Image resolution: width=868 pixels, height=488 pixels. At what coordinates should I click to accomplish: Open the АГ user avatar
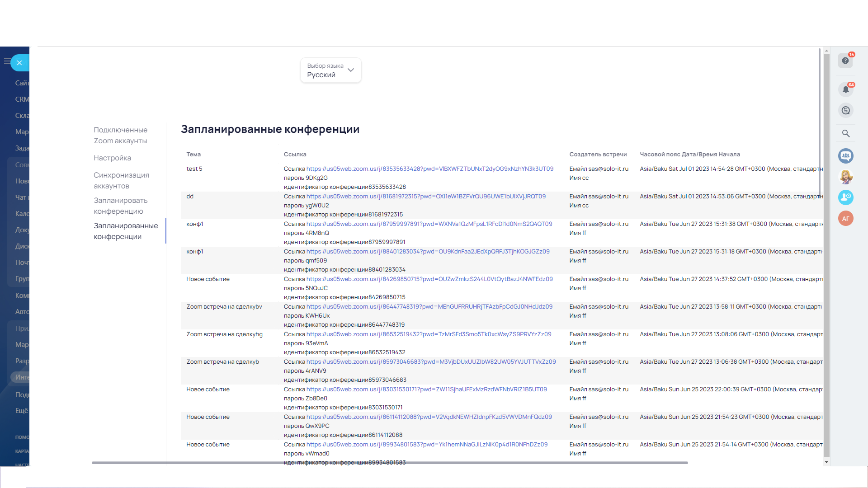(x=845, y=219)
